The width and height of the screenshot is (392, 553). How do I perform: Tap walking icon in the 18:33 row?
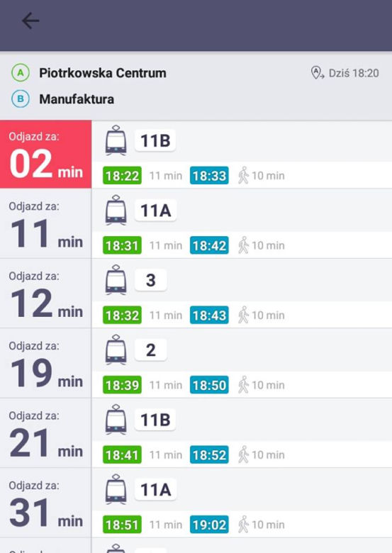[x=243, y=176]
